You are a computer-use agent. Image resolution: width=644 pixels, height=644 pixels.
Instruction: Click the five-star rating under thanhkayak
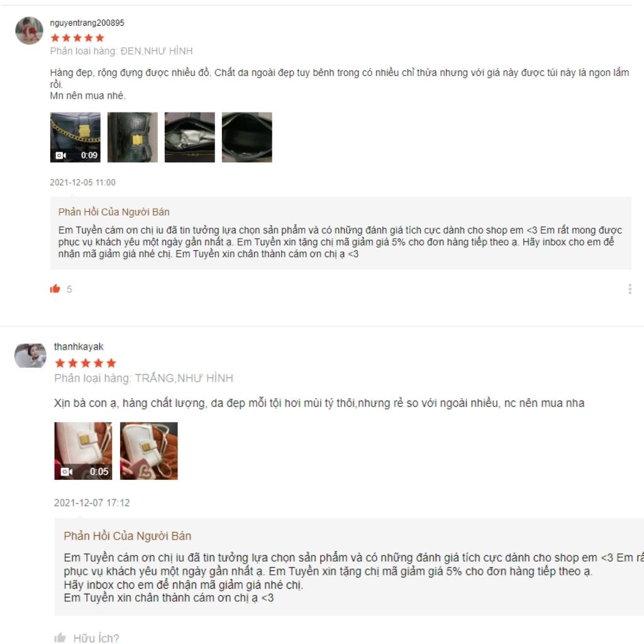(x=86, y=363)
